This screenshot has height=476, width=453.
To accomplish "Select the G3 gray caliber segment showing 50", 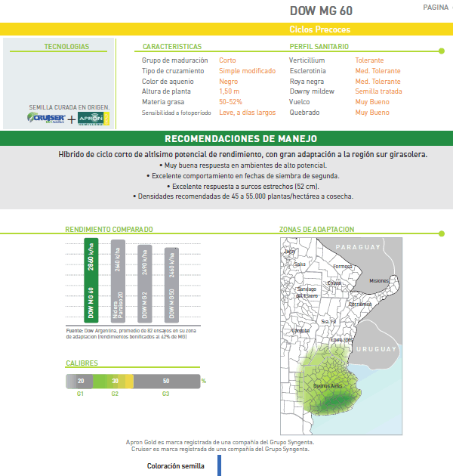I will (x=167, y=381).
